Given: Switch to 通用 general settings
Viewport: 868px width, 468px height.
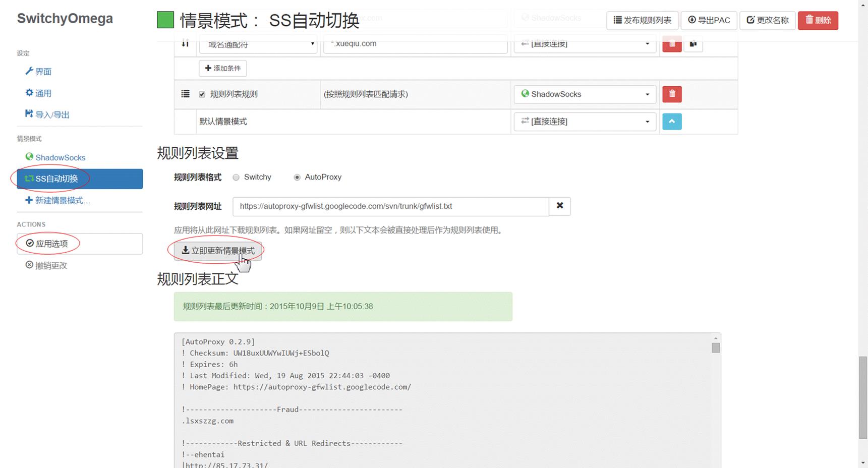Looking at the screenshot, I should (x=43, y=93).
